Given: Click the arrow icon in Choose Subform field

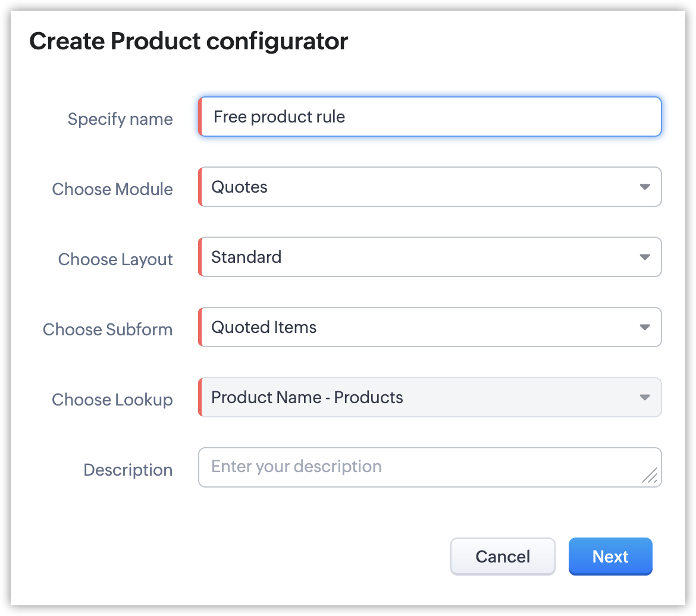Looking at the screenshot, I should pos(644,328).
